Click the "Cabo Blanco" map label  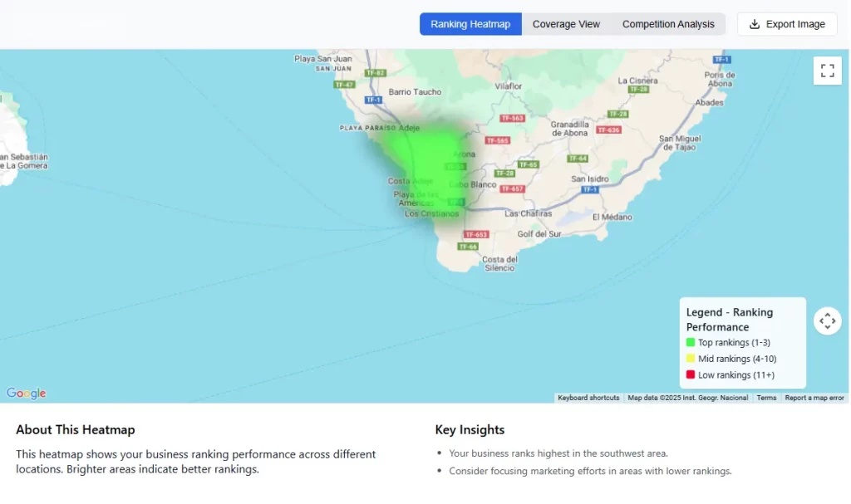point(473,184)
